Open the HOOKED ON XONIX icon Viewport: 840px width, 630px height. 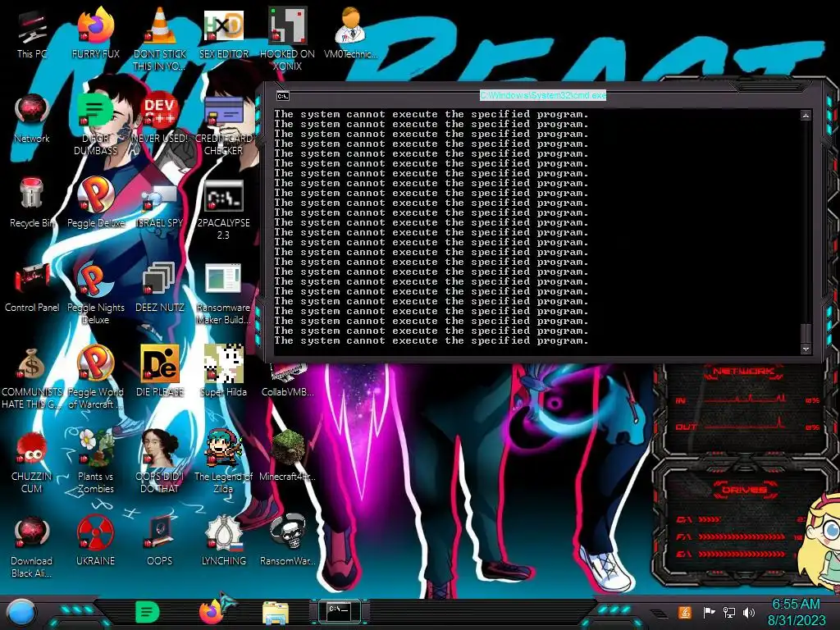[287, 39]
